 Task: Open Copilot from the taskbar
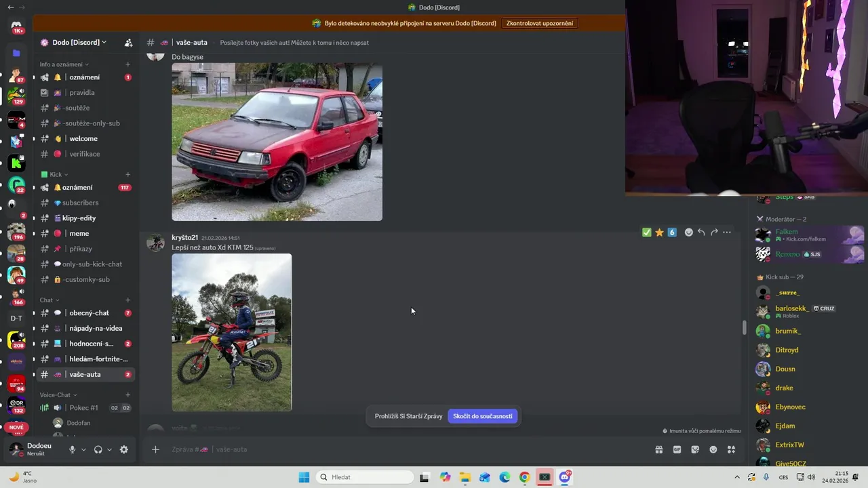[x=445, y=477]
